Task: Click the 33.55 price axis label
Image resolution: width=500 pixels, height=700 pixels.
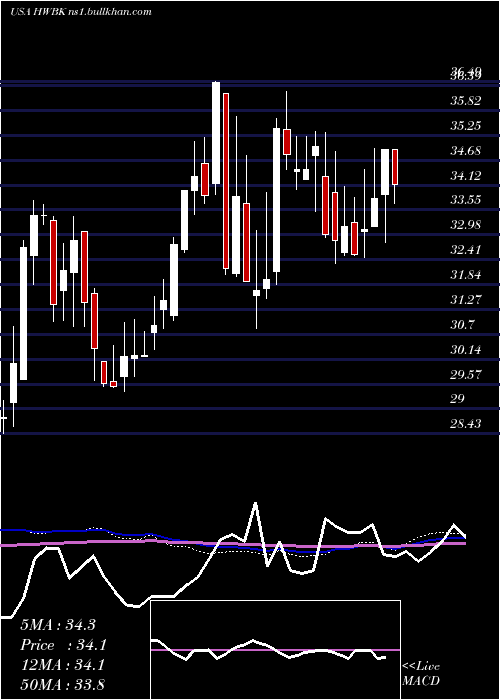Action: pos(466,200)
